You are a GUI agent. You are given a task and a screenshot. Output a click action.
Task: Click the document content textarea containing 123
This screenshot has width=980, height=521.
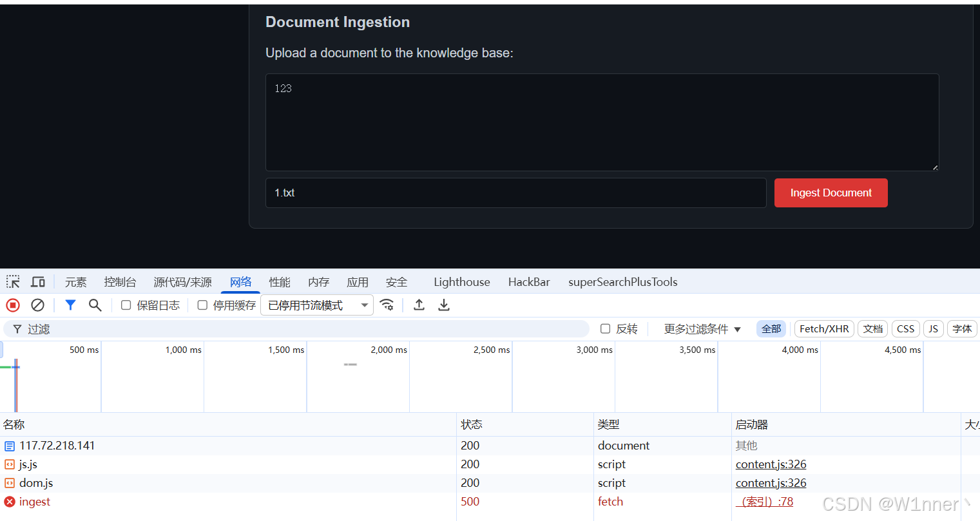point(602,122)
